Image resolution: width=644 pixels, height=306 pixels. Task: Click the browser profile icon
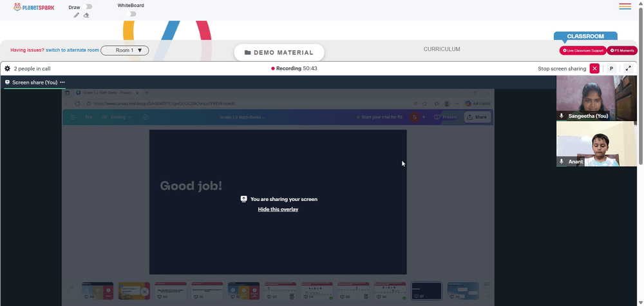coord(447,104)
